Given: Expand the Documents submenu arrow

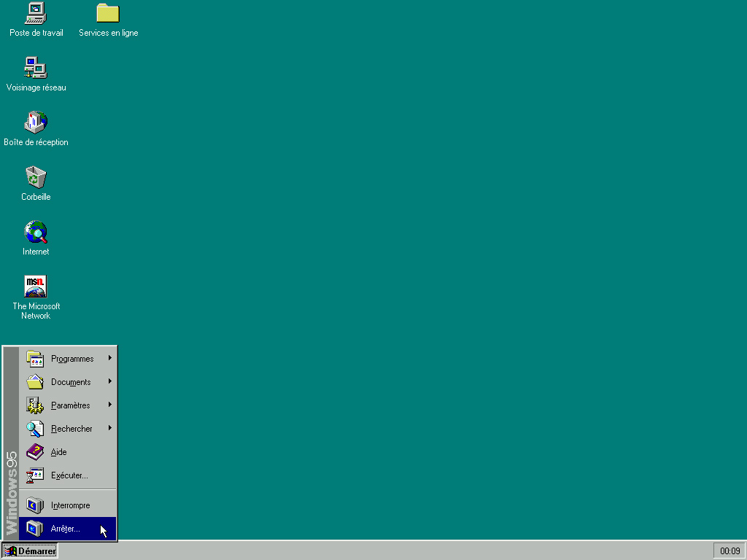Looking at the screenshot, I should pyautogui.click(x=109, y=381).
